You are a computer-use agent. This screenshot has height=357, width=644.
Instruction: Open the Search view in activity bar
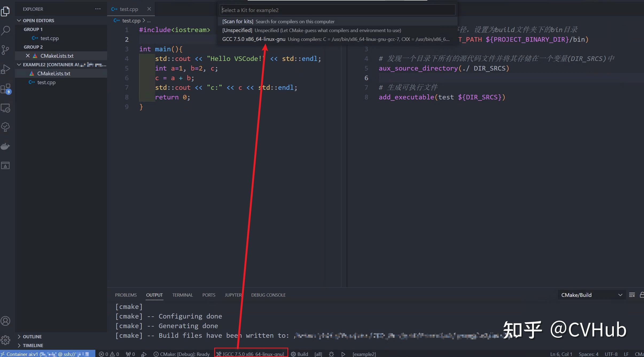click(6, 30)
